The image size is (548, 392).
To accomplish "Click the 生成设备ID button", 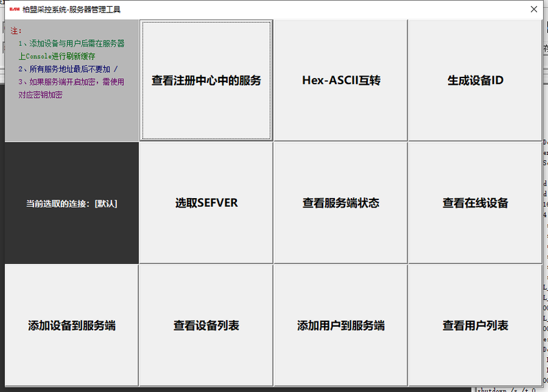I will (475, 80).
